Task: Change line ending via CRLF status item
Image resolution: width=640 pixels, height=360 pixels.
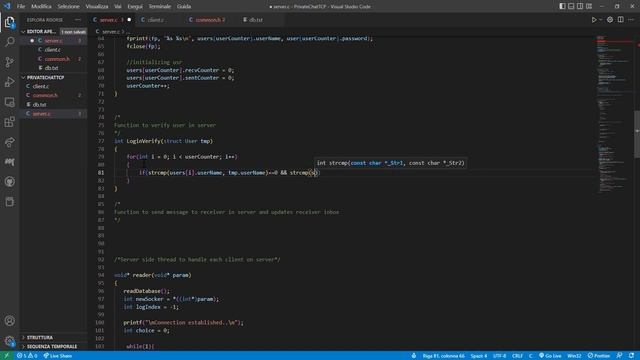Action: 518,356
